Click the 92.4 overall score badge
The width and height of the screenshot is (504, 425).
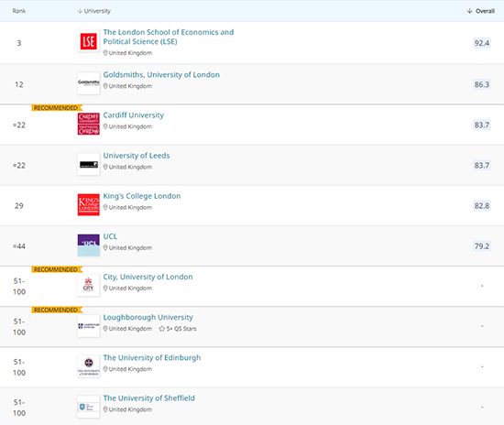pos(481,43)
